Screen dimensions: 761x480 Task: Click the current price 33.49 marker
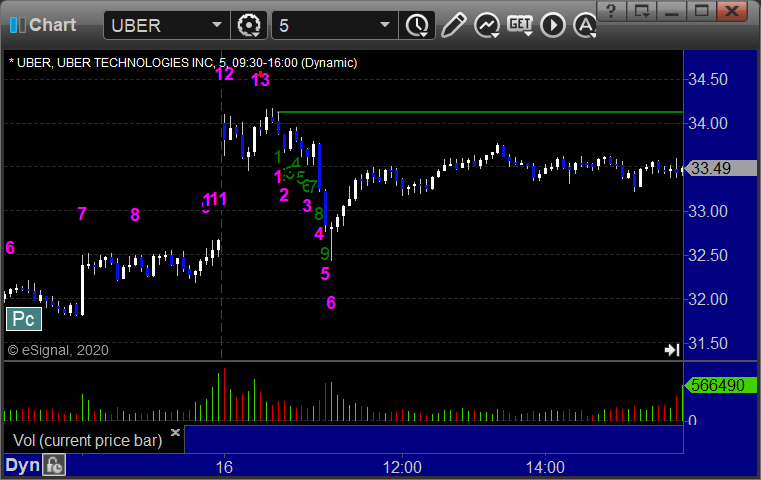721,168
